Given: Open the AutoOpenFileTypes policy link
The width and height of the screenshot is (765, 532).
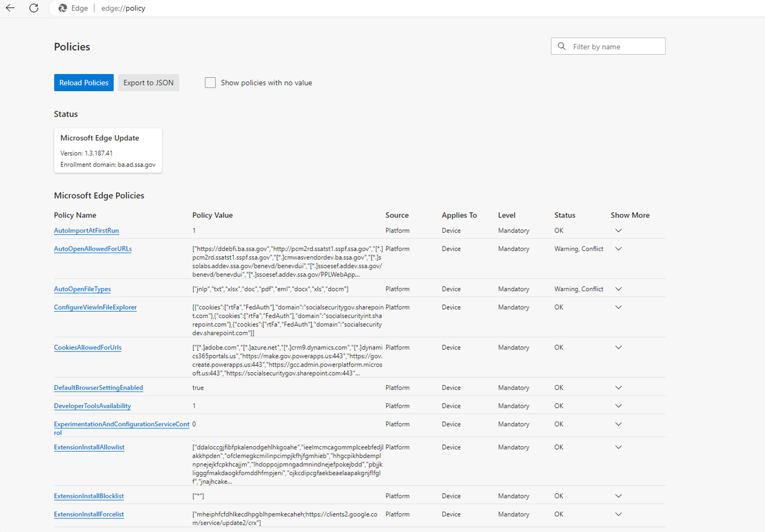Looking at the screenshot, I should pos(82,289).
